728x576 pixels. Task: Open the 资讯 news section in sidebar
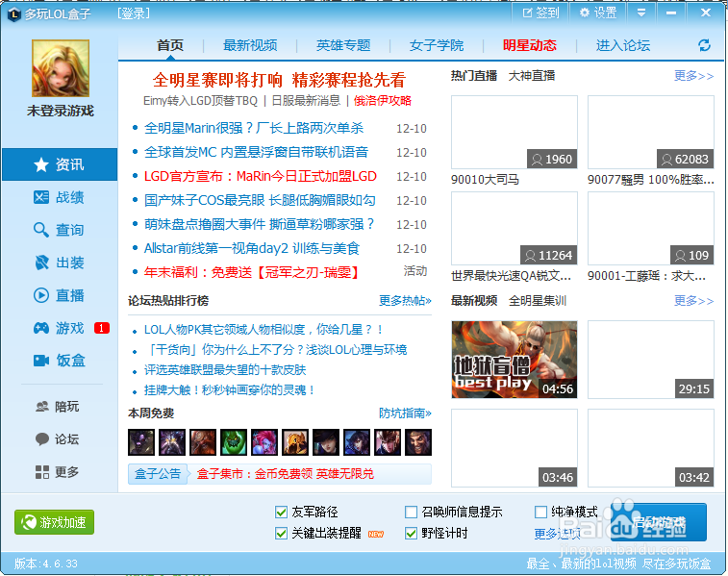pos(60,164)
